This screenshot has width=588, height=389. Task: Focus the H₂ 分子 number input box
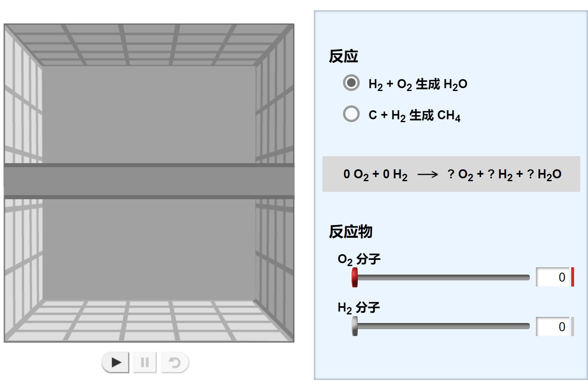pos(552,326)
